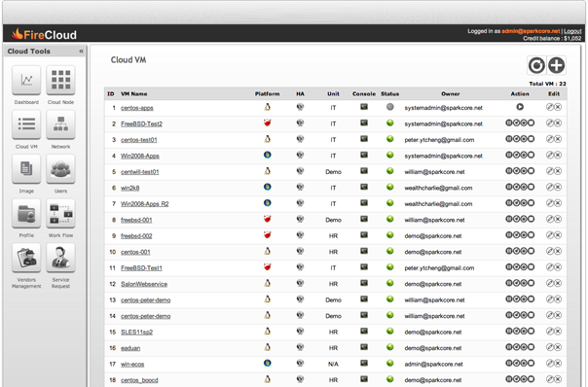Refresh the Cloud VM list
This screenshot has width=588, height=387.
coord(536,65)
